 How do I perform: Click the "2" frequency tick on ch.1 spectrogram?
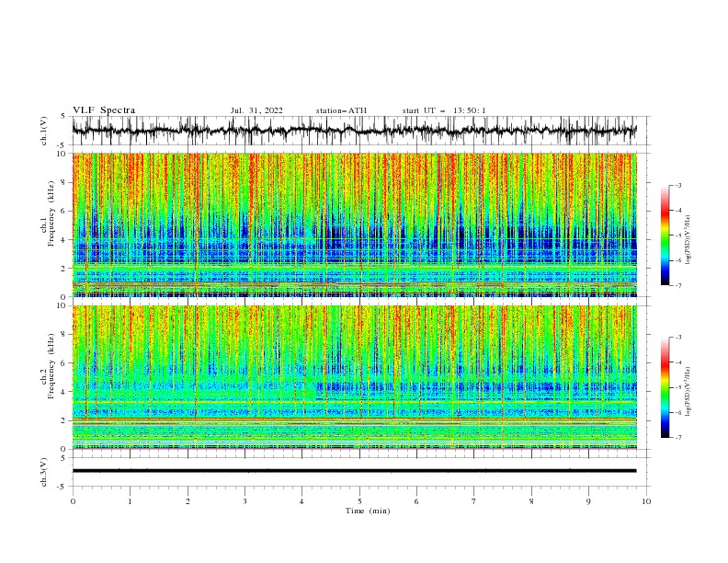click(64, 269)
